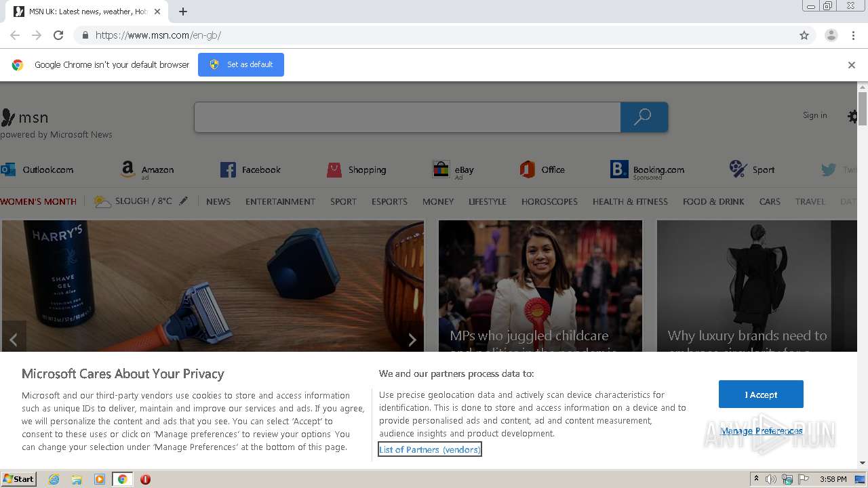The height and width of the screenshot is (488, 868).
Task: Open the Sport category in the section menu
Action: click(x=343, y=201)
